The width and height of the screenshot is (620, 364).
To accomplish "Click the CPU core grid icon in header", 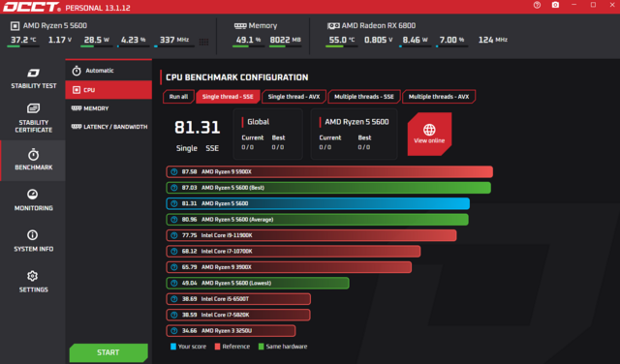I will (203, 42).
